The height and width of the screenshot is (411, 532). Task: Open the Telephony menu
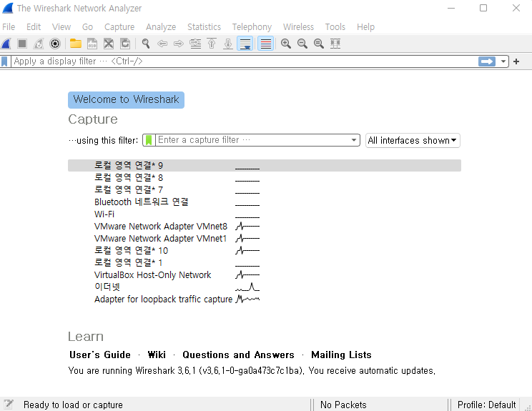tap(252, 26)
